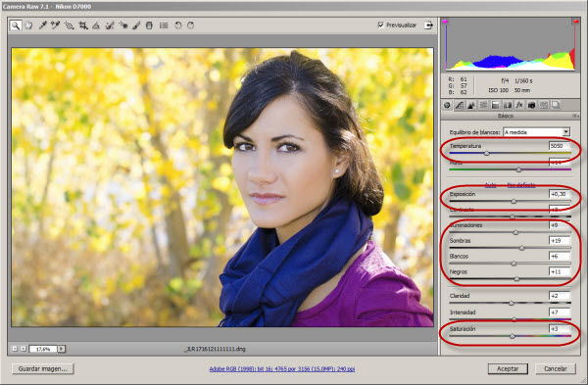Toggle the Previsualizar checkbox

click(x=380, y=25)
